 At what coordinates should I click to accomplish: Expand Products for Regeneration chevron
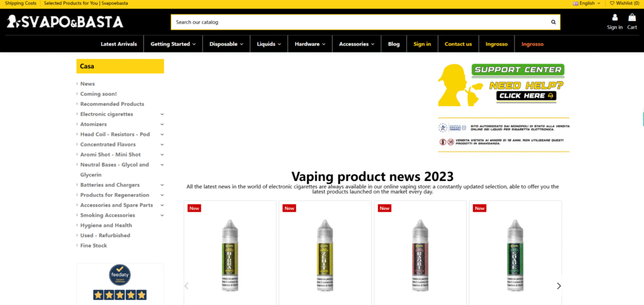coord(162,195)
